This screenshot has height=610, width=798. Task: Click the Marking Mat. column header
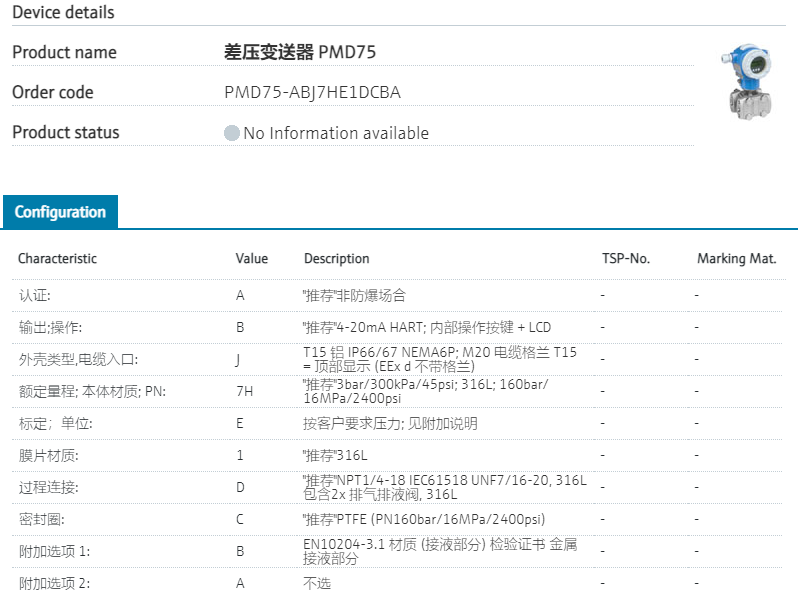(x=736, y=258)
